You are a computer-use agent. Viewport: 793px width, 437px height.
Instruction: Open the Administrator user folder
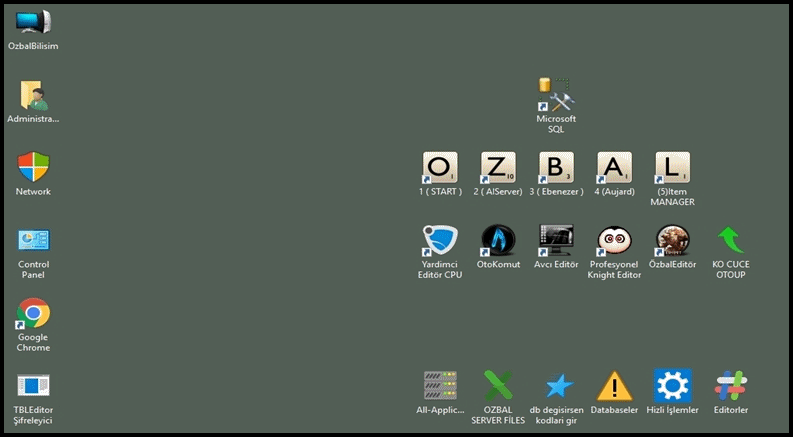pos(33,96)
